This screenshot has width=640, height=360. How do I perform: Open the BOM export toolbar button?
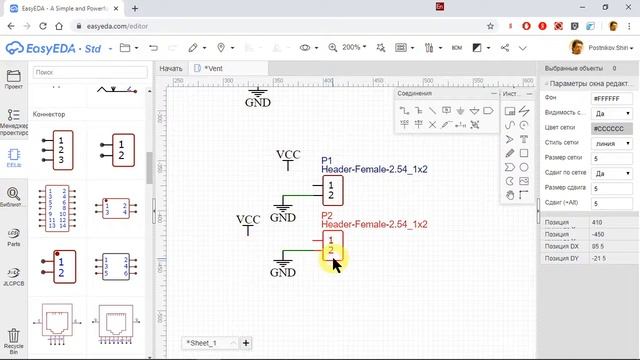(457, 48)
